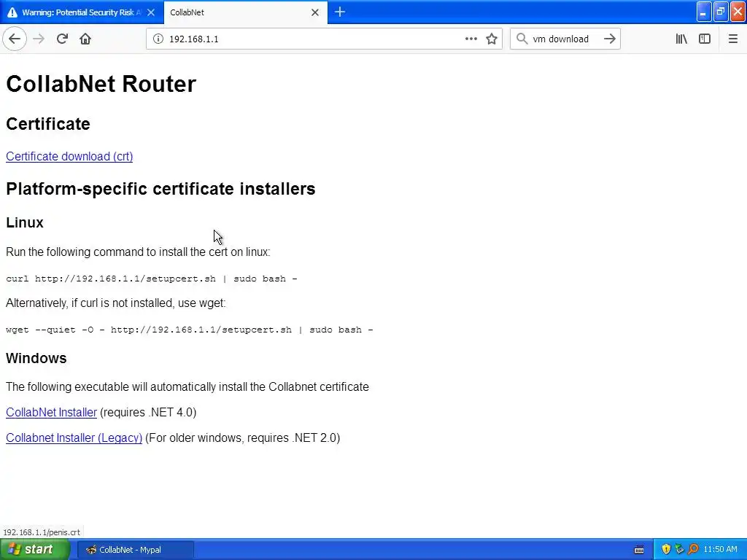Click the 11:50 AM system clock
The width and height of the screenshot is (747, 560).
720,550
